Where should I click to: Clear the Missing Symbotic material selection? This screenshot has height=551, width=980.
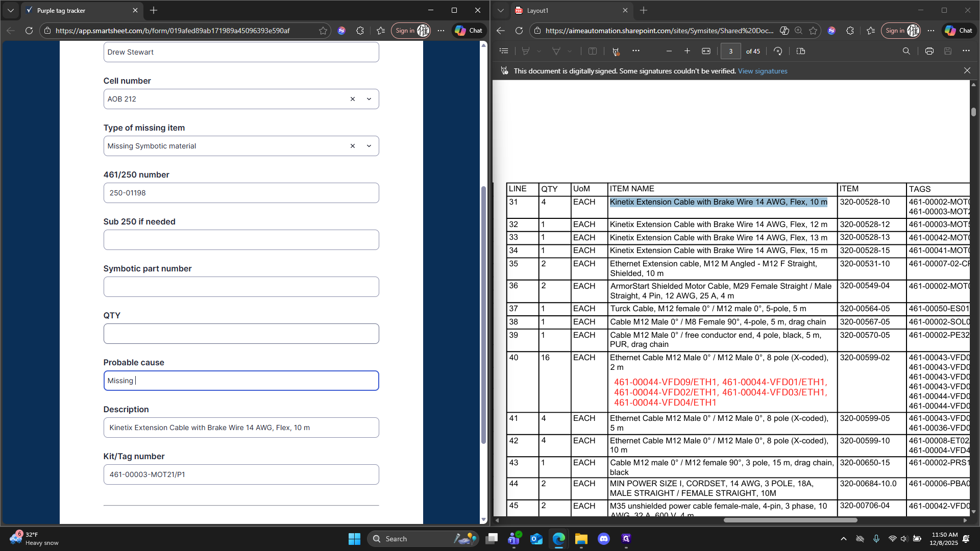click(x=352, y=146)
